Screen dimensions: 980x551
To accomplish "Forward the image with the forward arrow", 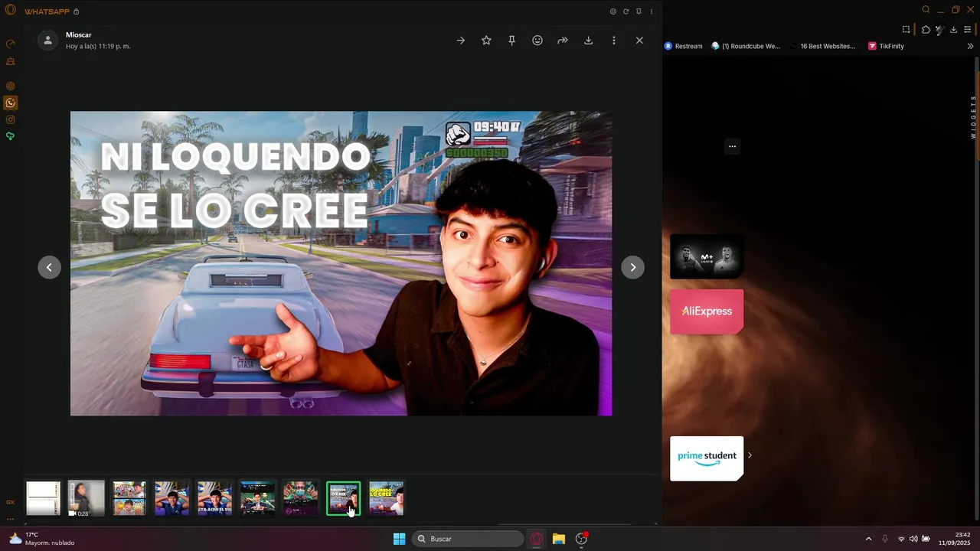I will click(x=563, y=41).
